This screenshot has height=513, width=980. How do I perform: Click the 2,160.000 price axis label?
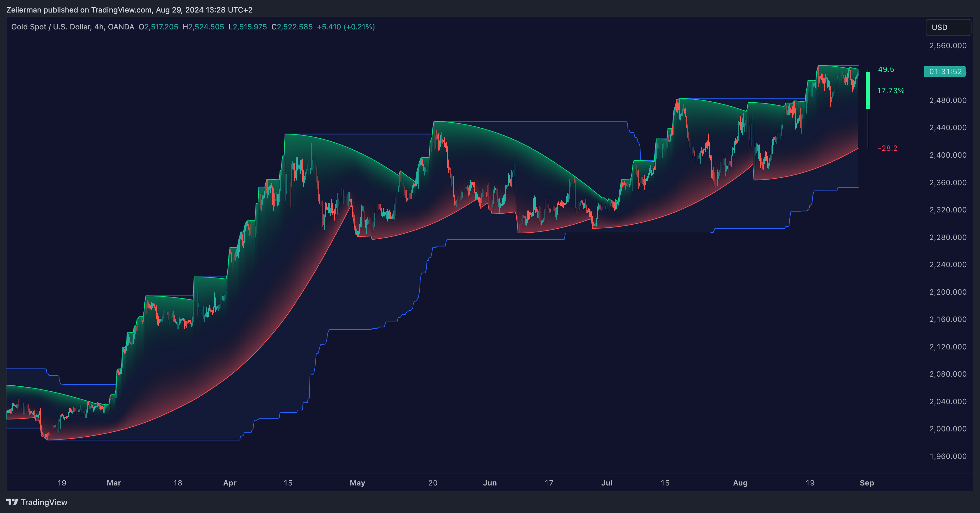[x=948, y=319]
